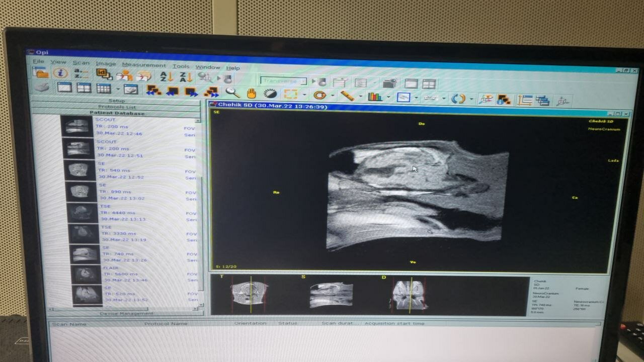Expand dropdown arrow beside the ruler tool
This screenshot has width=644, height=362.
click(361, 97)
